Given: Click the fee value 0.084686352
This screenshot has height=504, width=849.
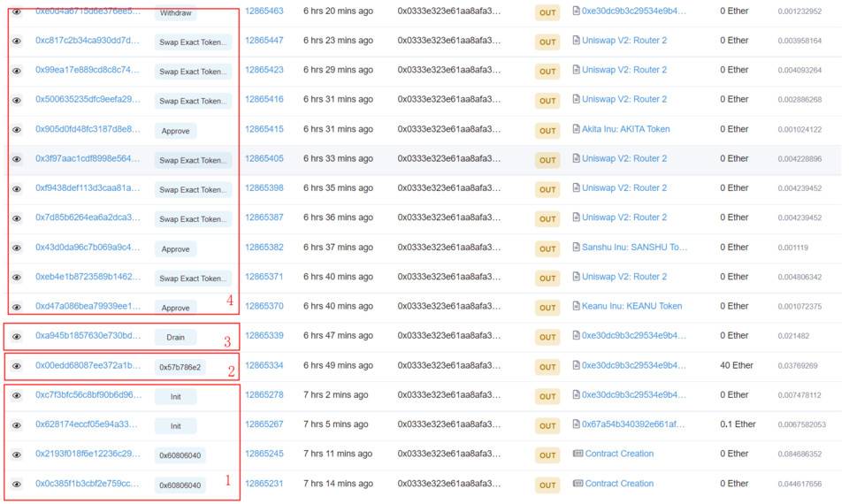Looking at the screenshot, I should (x=799, y=454).
